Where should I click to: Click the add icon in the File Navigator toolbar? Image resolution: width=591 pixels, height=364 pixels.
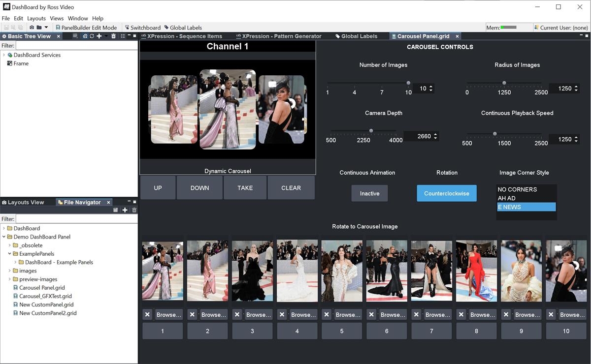tap(125, 210)
